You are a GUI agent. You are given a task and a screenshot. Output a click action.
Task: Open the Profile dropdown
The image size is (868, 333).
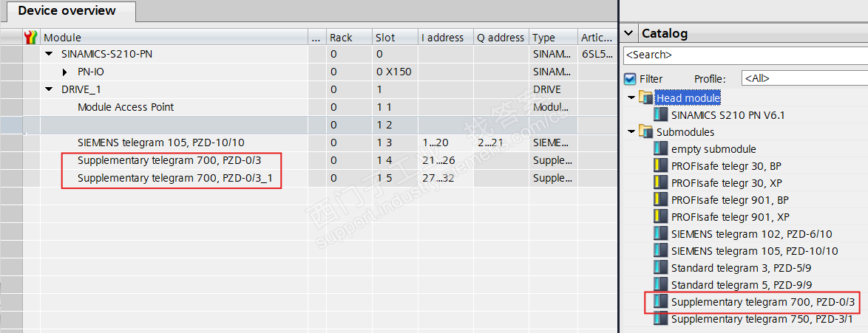coord(804,78)
